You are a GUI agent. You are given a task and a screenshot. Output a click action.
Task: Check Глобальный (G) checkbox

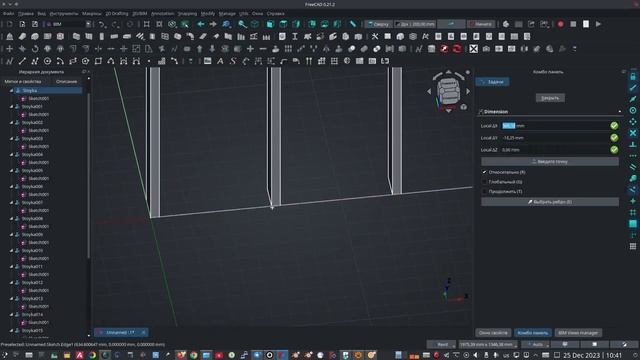pyautogui.click(x=484, y=182)
